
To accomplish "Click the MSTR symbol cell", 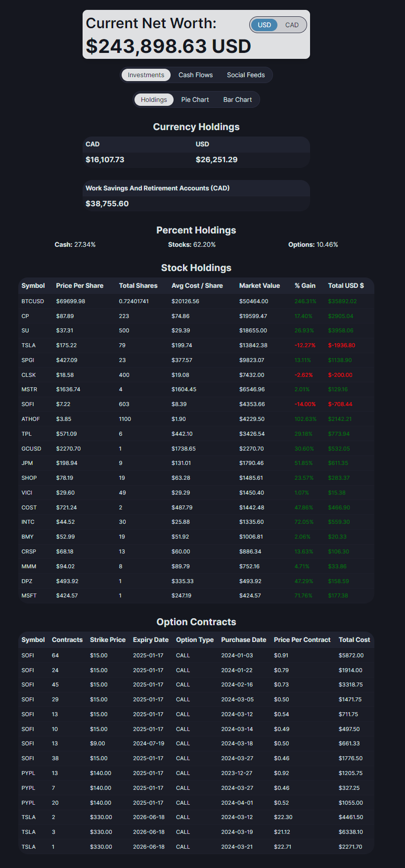I will click(x=29, y=389).
